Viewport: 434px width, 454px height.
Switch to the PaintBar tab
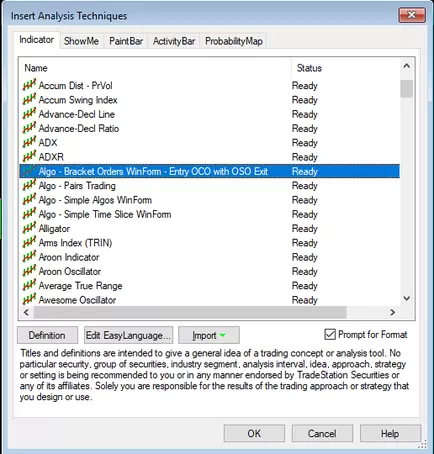click(126, 41)
